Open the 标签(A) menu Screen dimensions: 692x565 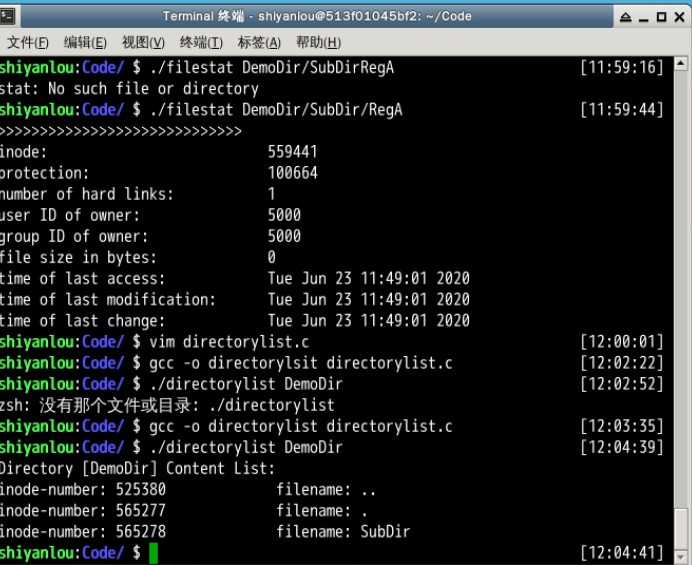[259, 42]
